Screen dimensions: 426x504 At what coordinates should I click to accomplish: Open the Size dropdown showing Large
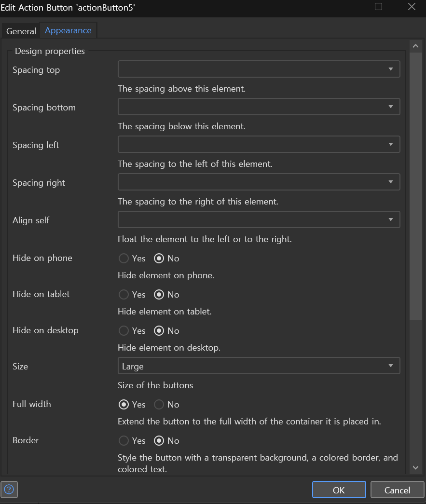[x=259, y=366]
